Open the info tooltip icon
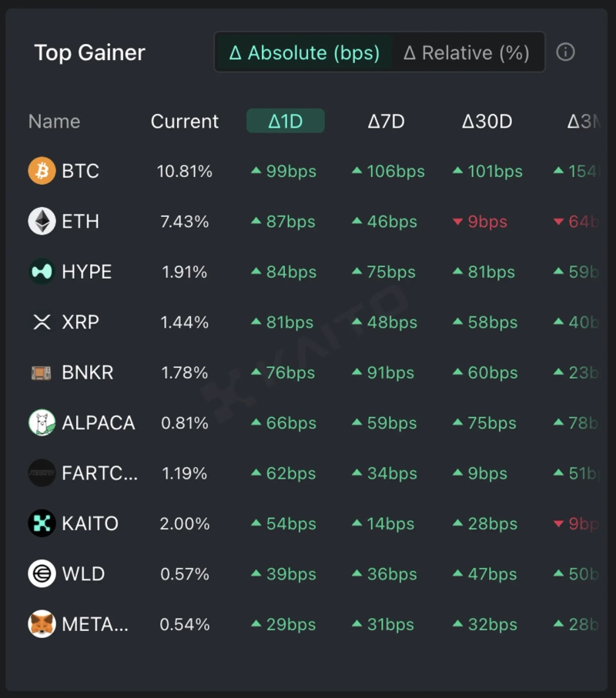Viewport: 616px width, 698px height. [x=565, y=52]
